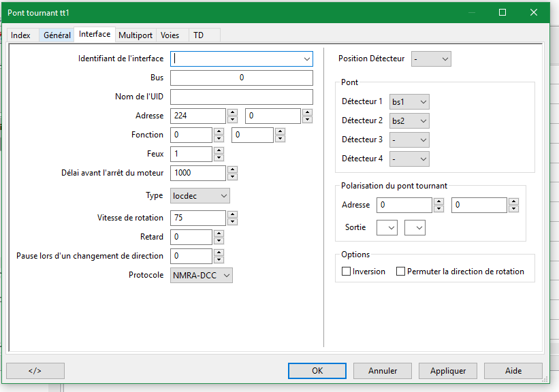559x392 pixels.
Task: Increase first Adresse value using up arrow
Action: pyautogui.click(x=232, y=112)
